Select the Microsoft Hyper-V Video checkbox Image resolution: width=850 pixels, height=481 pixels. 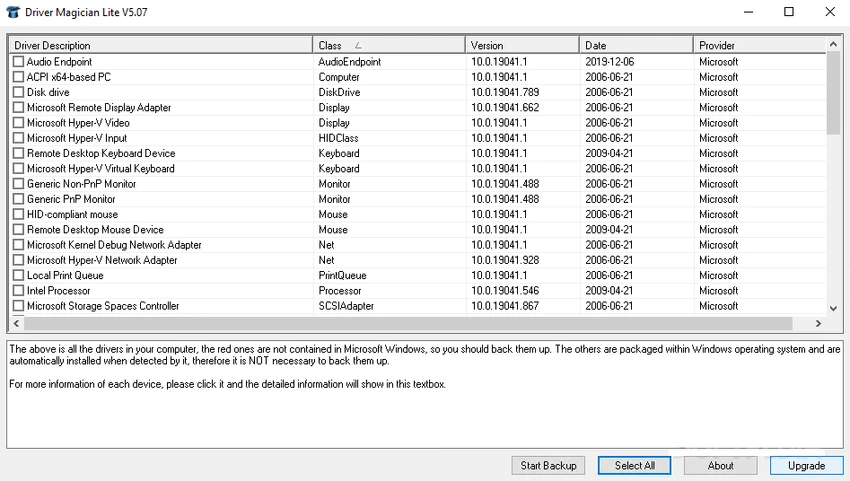(18, 123)
